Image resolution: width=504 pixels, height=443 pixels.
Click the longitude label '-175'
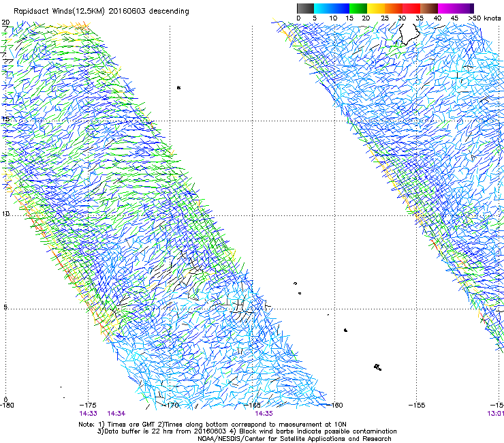[x=88, y=405]
